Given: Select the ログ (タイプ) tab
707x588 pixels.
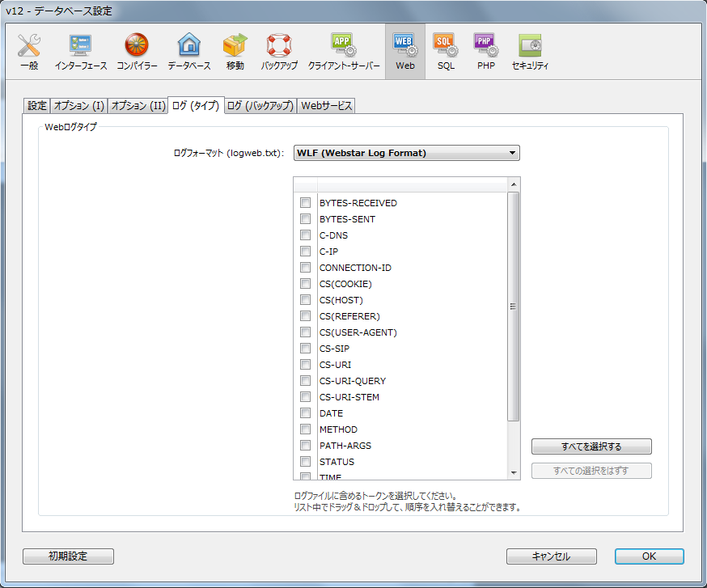Looking at the screenshot, I should 196,105.
